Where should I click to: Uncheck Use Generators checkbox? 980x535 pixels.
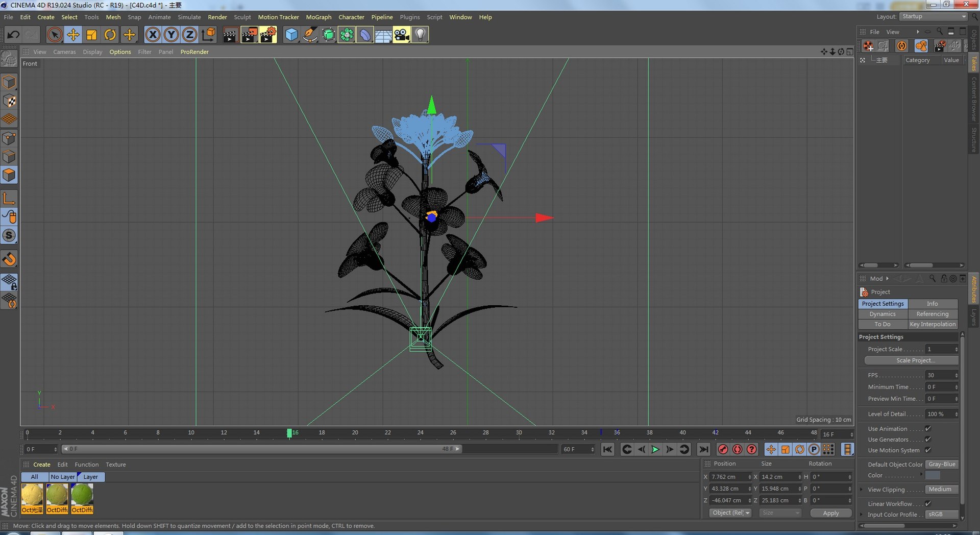tap(928, 439)
